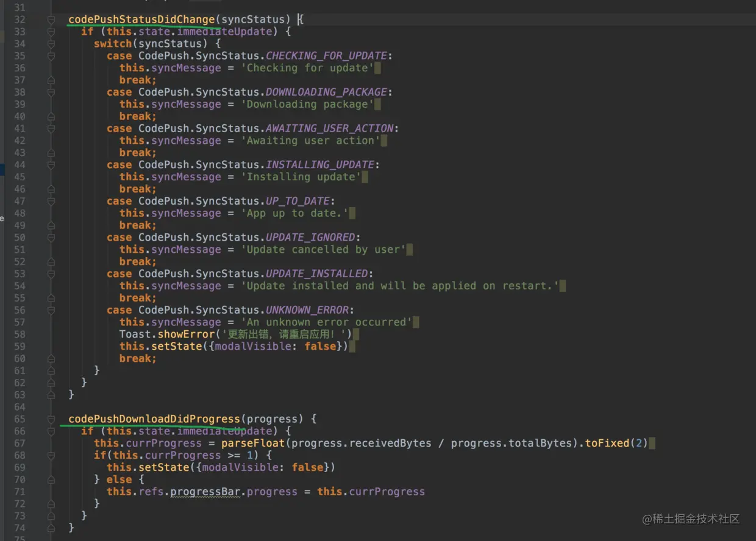Click the 'Downloading package' string
The width and height of the screenshot is (756, 541).
click(307, 104)
